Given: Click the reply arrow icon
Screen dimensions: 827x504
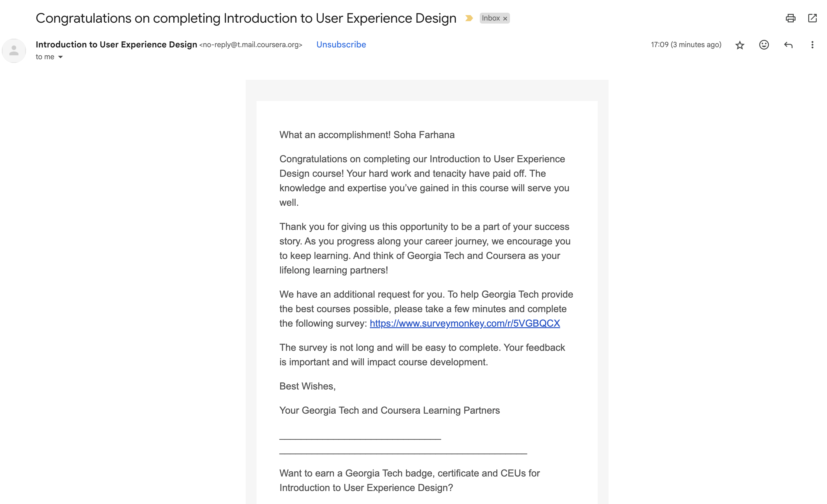Looking at the screenshot, I should pyautogui.click(x=788, y=45).
